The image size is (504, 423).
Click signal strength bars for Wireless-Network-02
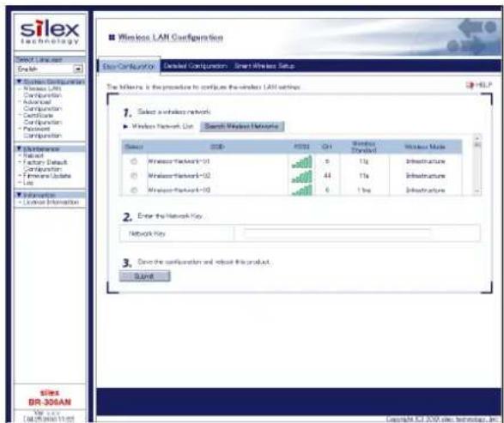coord(302,177)
